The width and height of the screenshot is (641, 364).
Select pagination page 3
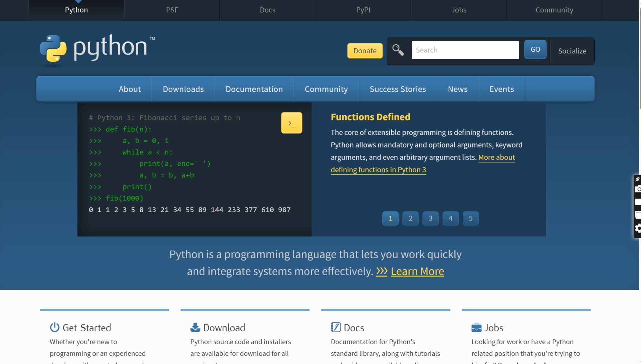[431, 218]
